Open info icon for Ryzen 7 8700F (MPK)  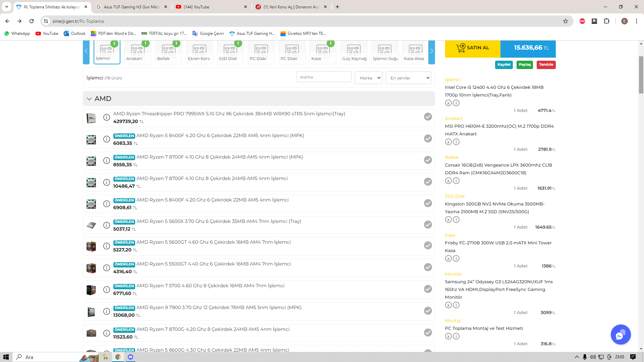tap(106, 161)
